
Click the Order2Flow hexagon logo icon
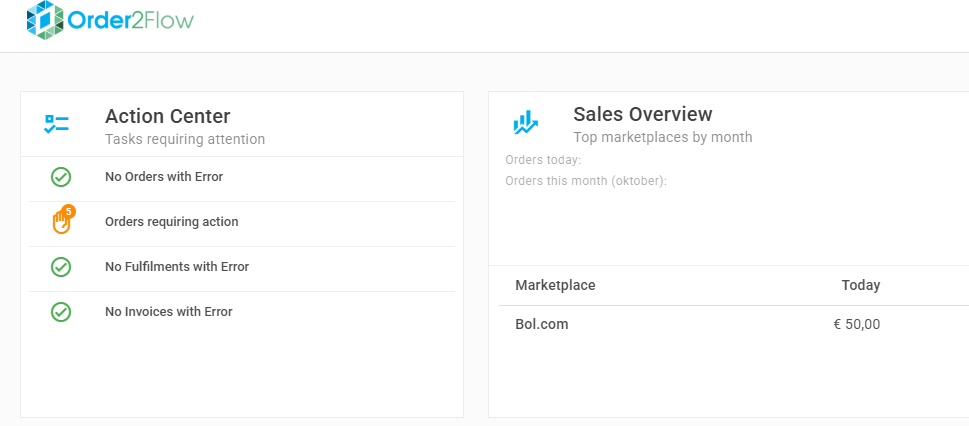[x=45, y=19]
